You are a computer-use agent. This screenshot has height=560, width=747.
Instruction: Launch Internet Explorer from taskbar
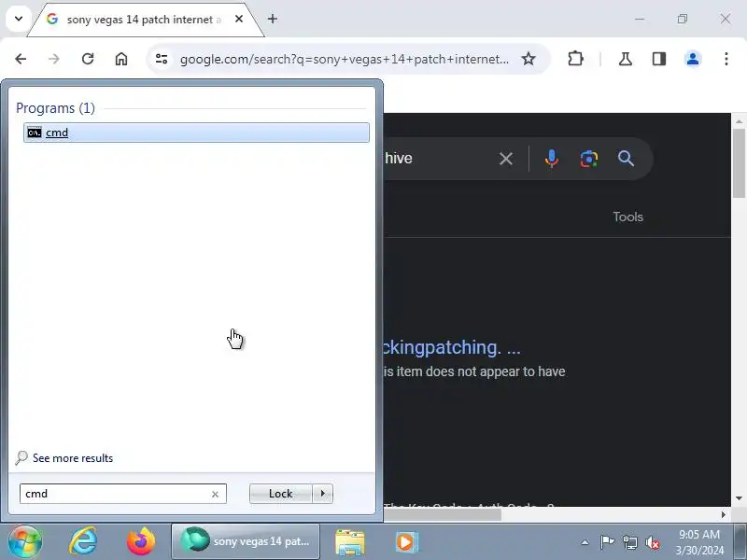[x=83, y=541]
